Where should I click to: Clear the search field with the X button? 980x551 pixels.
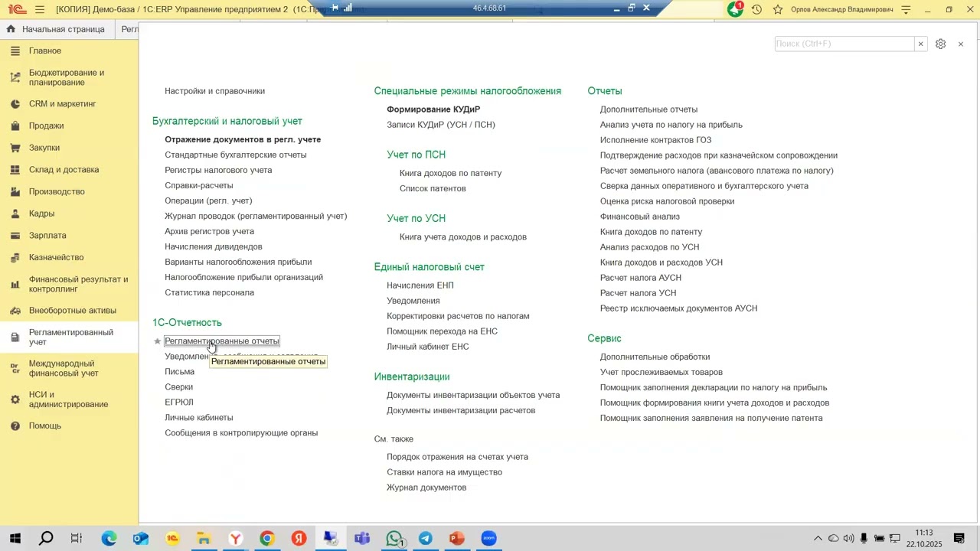click(920, 44)
